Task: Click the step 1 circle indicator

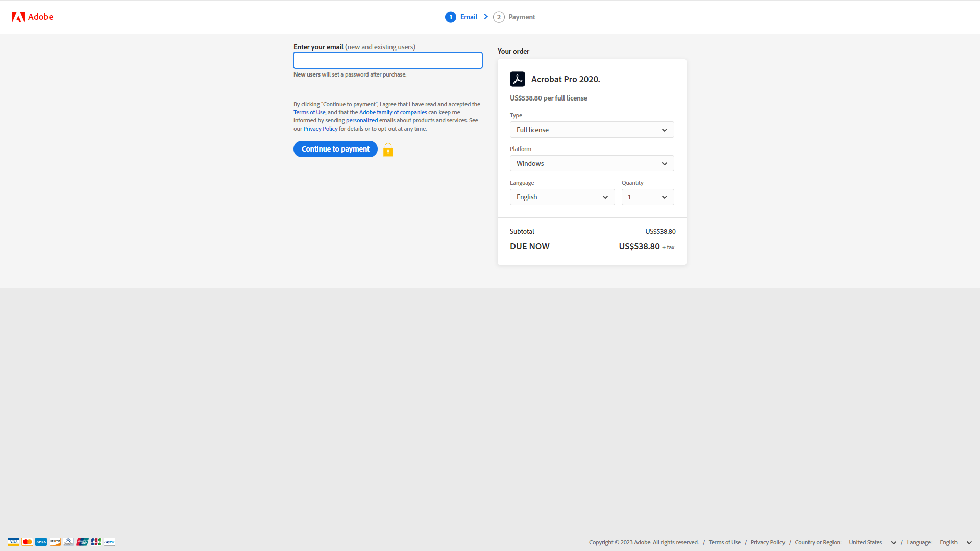Action: click(451, 17)
